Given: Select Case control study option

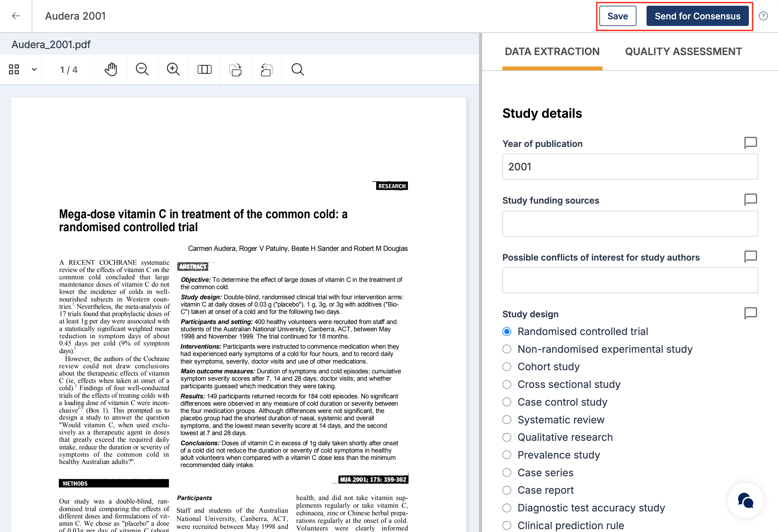Looking at the screenshot, I should 507,402.
